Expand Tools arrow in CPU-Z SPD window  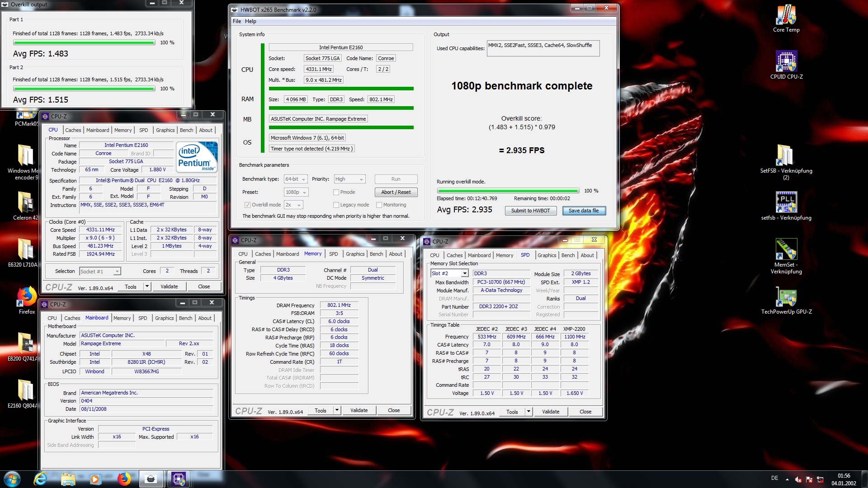[x=528, y=412]
